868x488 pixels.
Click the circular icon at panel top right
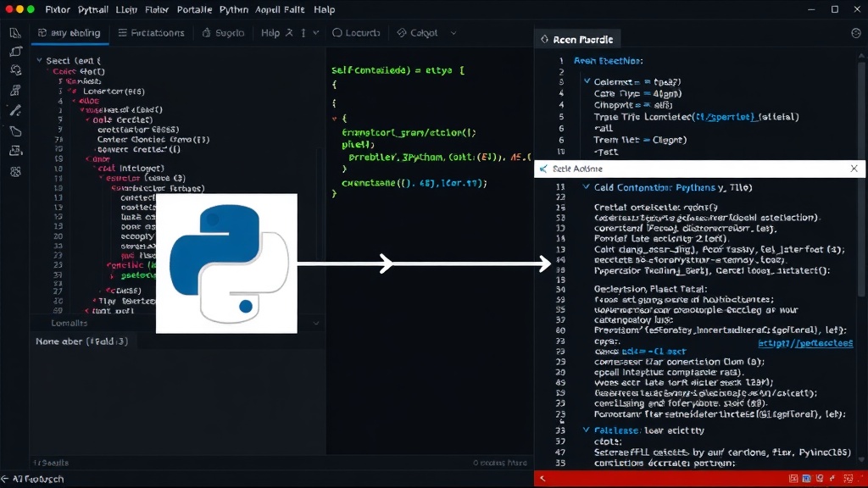856,33
